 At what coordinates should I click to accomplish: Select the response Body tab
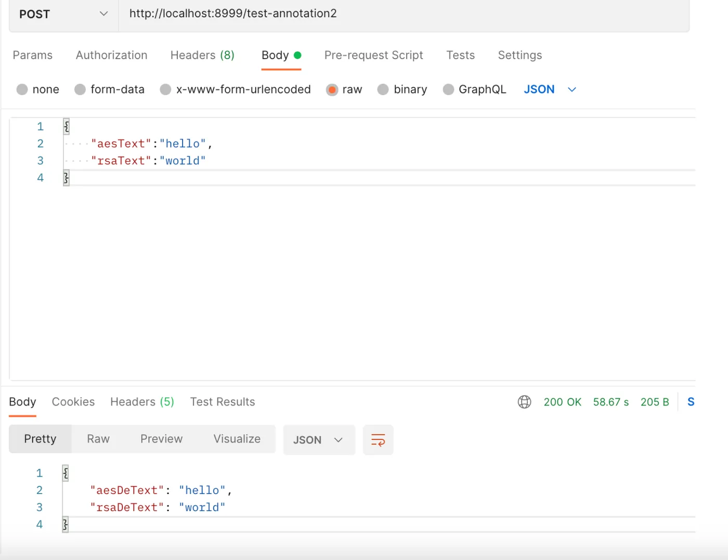click(x=22, y=402)
